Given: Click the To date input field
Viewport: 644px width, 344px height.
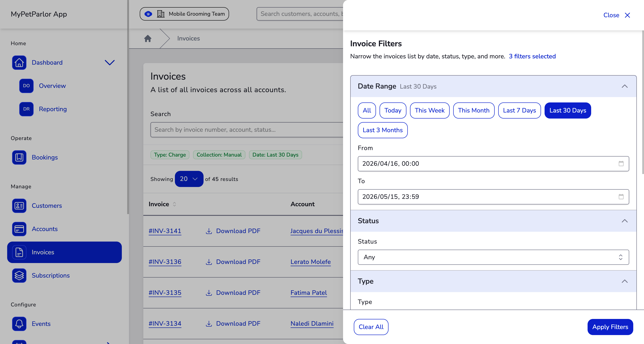Looking at the screenshot, I should coord(493,197).
